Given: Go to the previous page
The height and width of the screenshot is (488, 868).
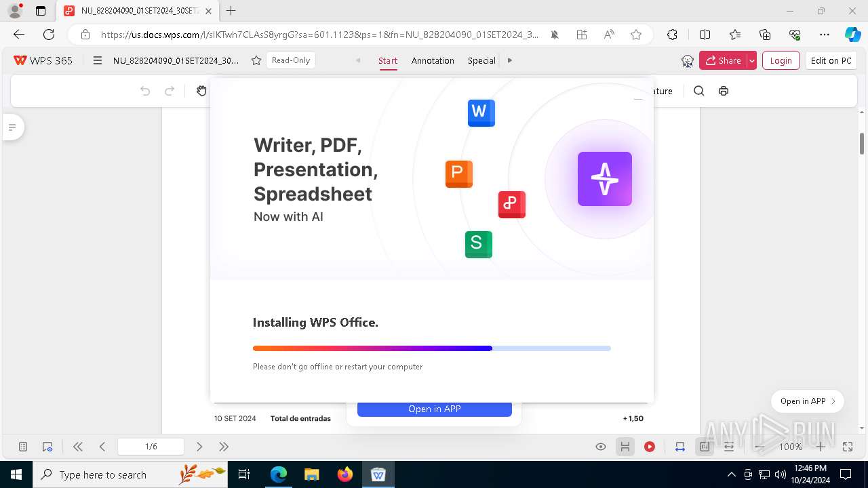Looking at the screenshot, I should (102, 447).
